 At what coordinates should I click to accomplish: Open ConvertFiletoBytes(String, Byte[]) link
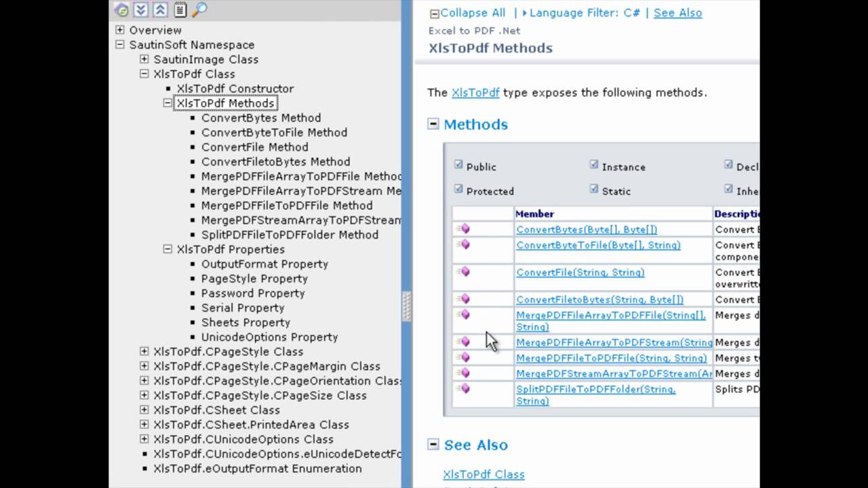599,299
